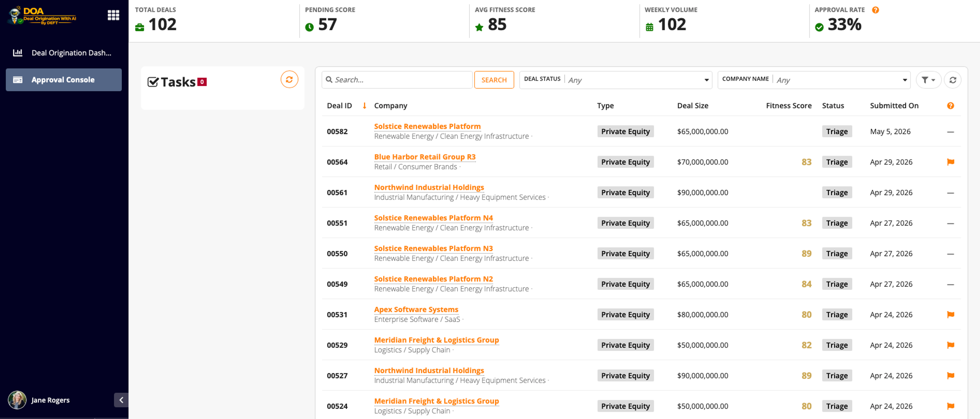
Task: Open Northwind Industrial Holdings deal 00561 link
Action: click(429, 187)
